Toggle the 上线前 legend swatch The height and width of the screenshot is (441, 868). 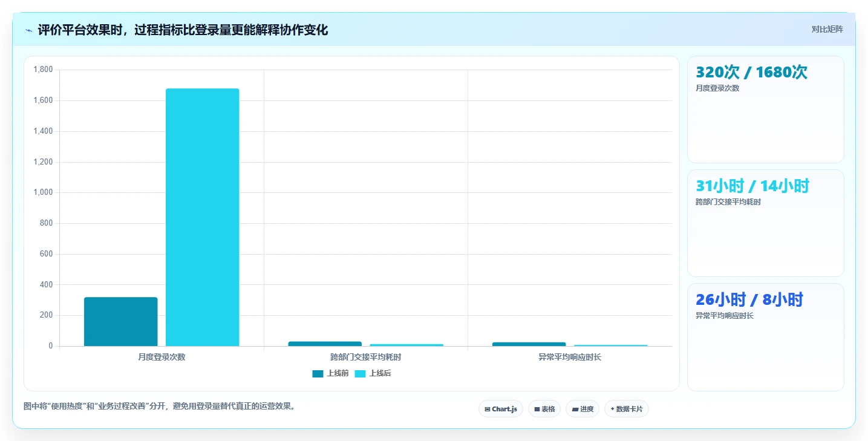pyautogui.click(x=318, y=373)
